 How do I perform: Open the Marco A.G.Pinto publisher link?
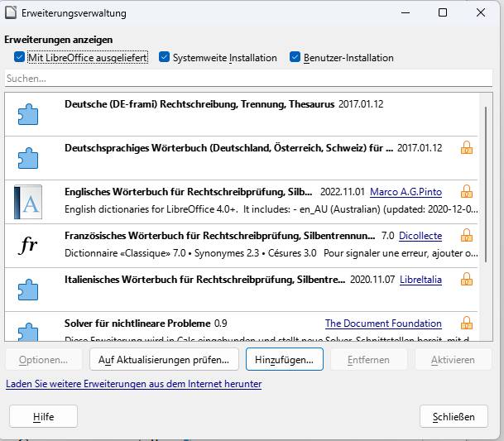tap(406, 192)
